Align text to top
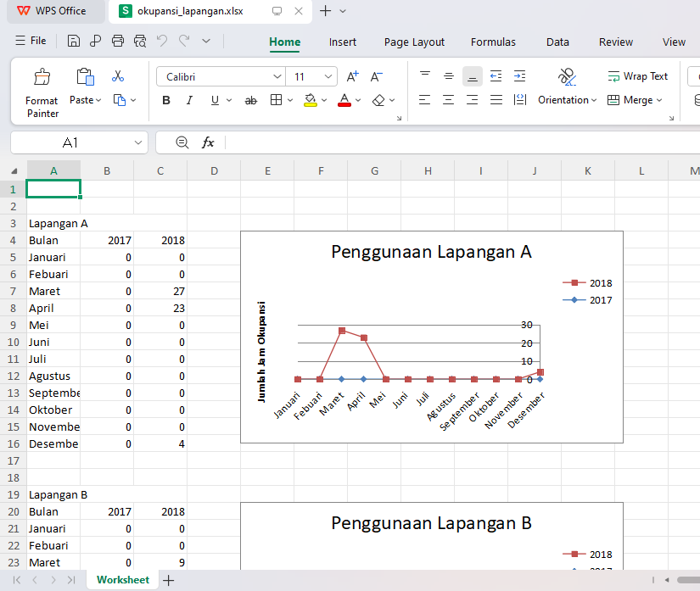 pos(425,76)
